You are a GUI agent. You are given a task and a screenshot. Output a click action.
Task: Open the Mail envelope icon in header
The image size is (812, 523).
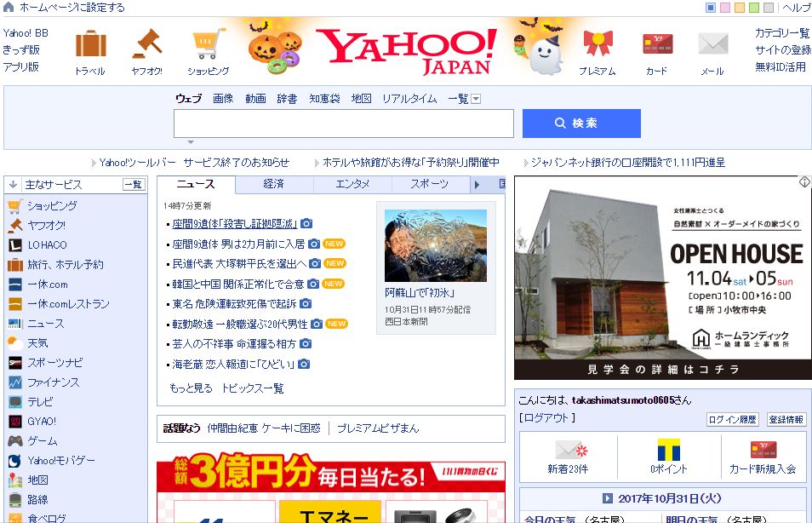[x=713, y=43]
